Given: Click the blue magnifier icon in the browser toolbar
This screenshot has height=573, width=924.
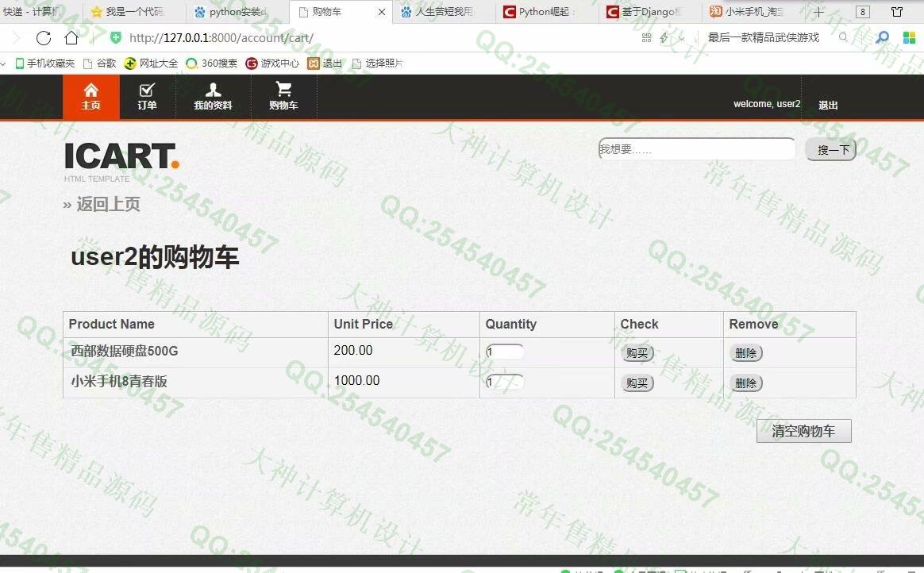Looking at the screenshot, I should coord(882,37).
